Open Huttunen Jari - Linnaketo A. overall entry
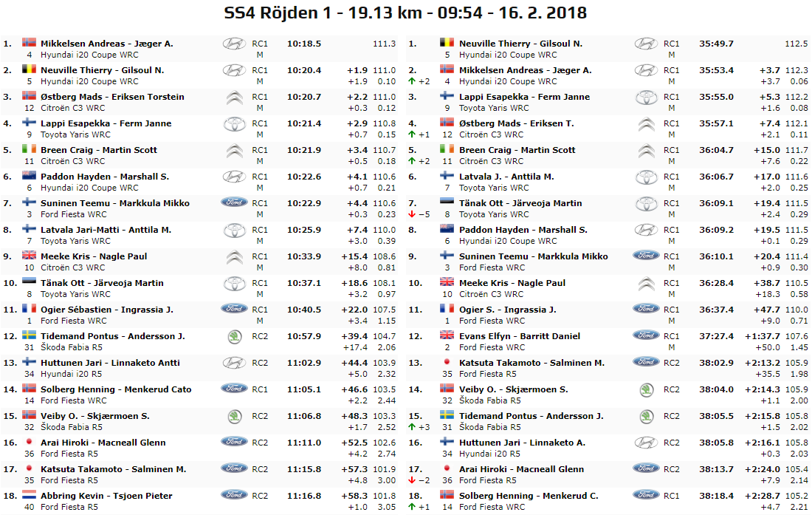Image resolution: width=812 pixels, height=515 pixels. coord(522,443)
